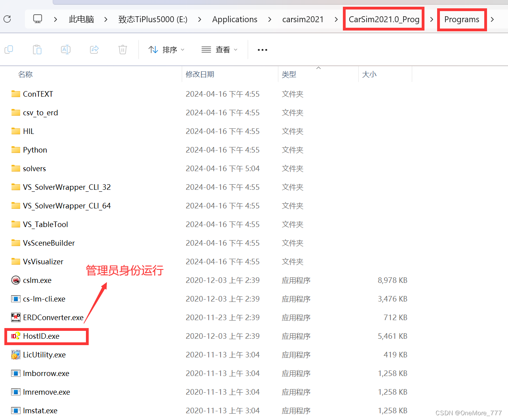Select ERDConverter.exe file name
Viewport: 508px width, 420px height.
point(53,317)
